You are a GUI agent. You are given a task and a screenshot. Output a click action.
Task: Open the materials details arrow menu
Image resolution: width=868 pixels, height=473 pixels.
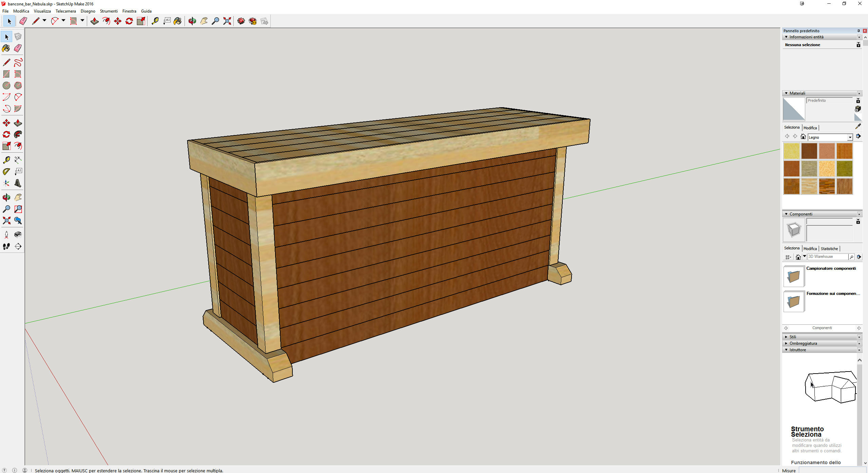[x=858, y=136]
